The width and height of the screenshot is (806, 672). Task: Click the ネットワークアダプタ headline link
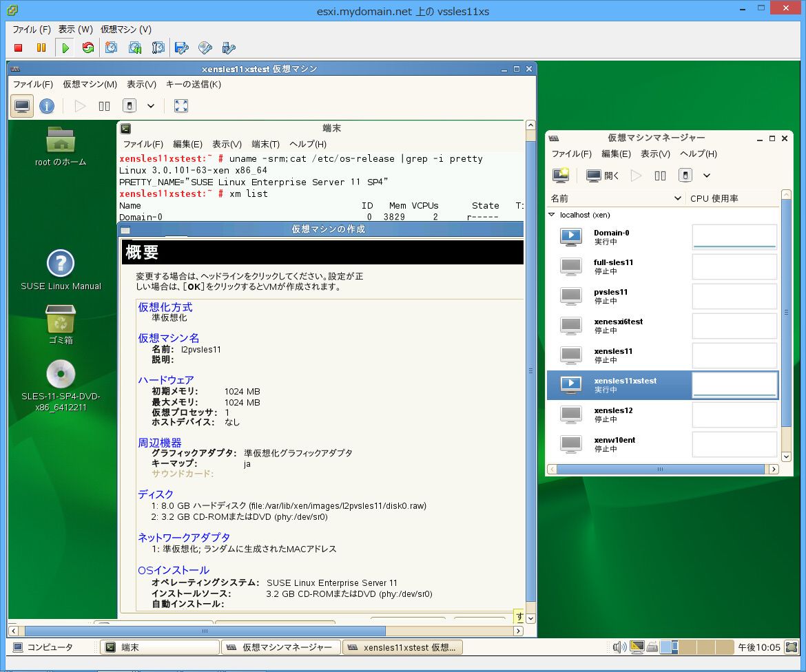(184, 538)
